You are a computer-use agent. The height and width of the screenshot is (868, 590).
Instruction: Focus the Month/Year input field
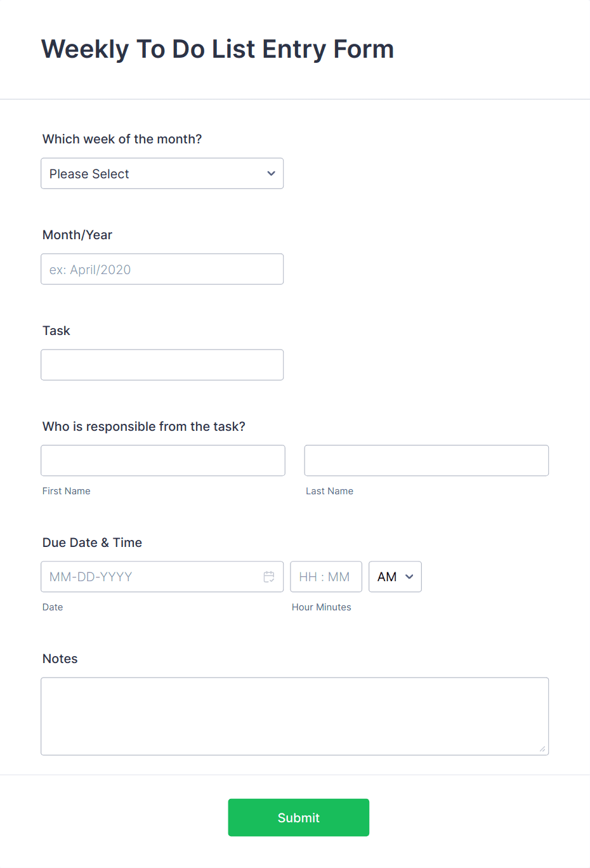tap(162, 269)
